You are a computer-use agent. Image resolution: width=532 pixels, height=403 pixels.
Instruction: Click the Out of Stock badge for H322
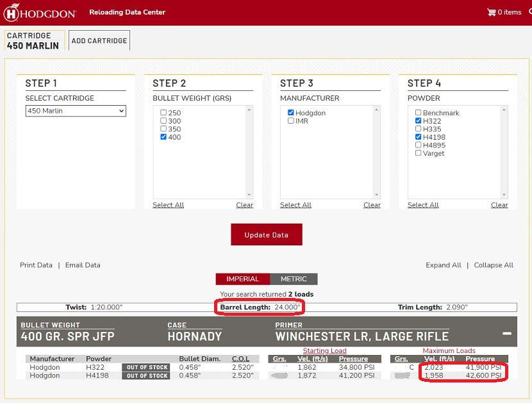(147, 367)
